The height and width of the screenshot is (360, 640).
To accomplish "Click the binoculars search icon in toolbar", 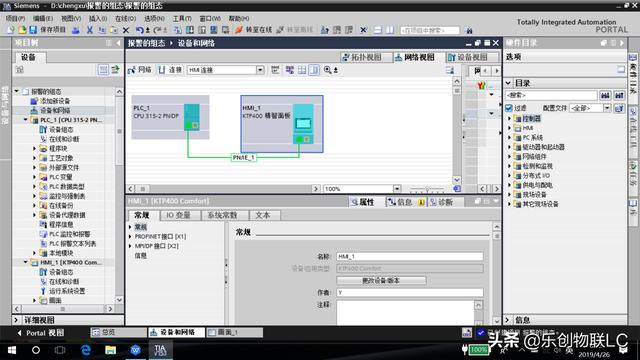I will pyautogui.click(x=469, y=30).
